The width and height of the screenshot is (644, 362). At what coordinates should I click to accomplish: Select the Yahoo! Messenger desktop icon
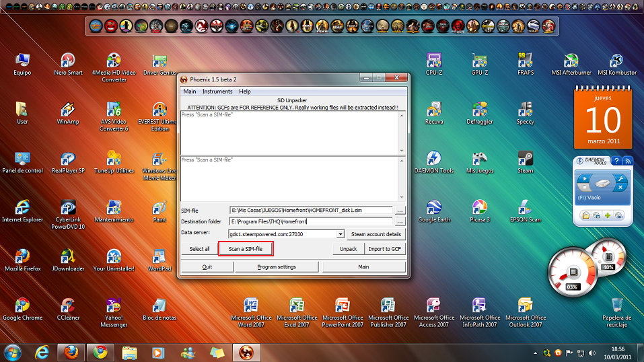114,313
